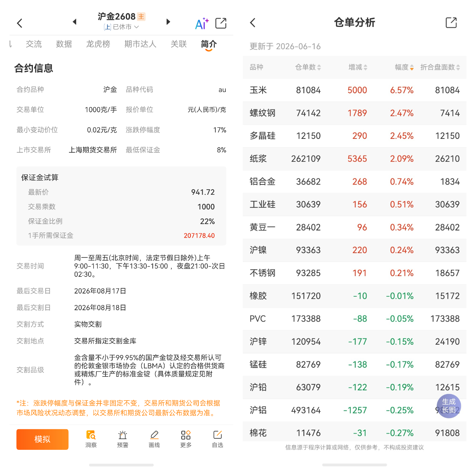Tap the 6.57% change for 玉米
The height and width of the screenshot is (476, 476).
click(402, 90)
